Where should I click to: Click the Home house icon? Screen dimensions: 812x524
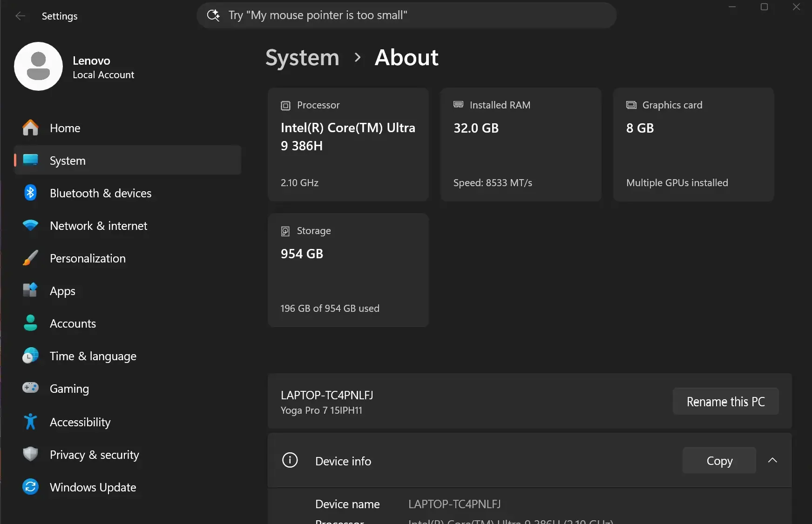31,128
